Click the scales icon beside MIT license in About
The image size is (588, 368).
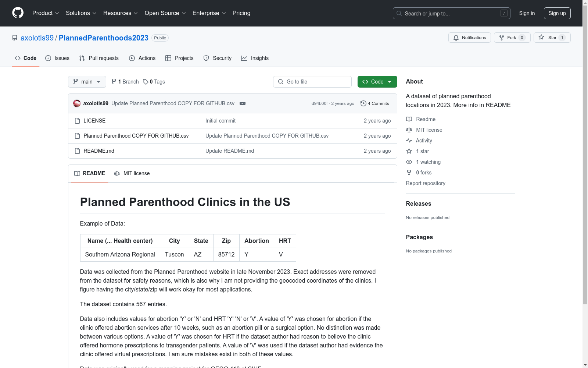tap(409, 130)
